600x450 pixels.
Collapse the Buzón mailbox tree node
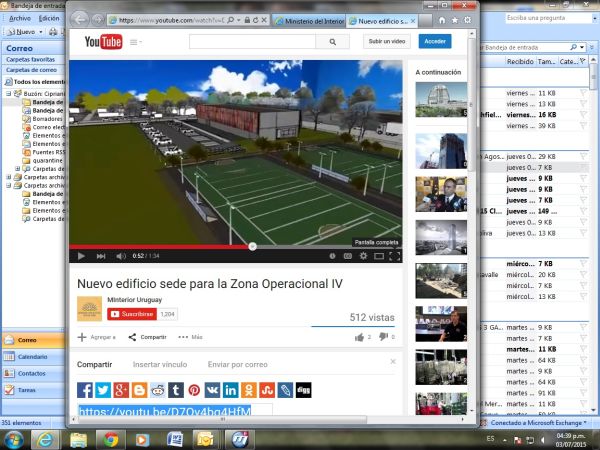click(x=9, y=92)
